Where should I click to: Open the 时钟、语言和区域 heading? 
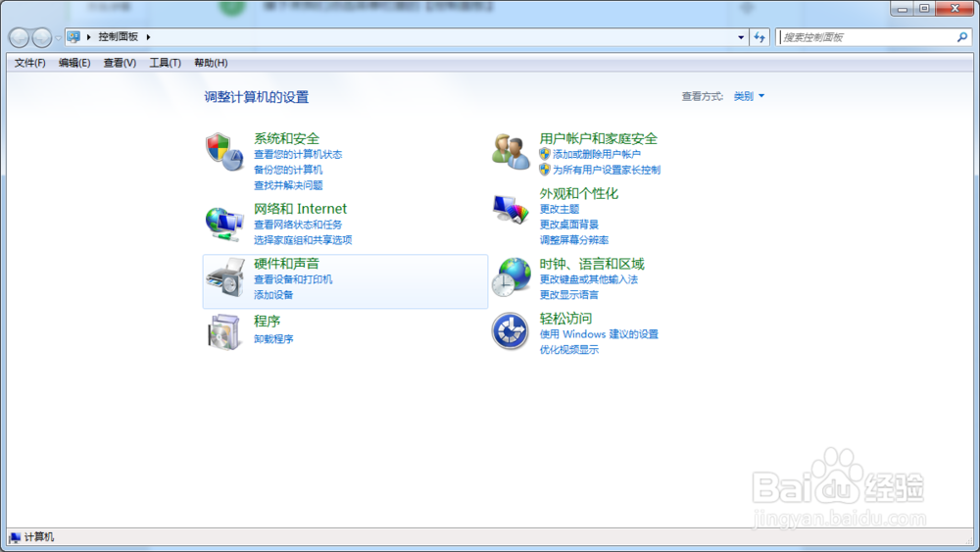click(592, 264)
